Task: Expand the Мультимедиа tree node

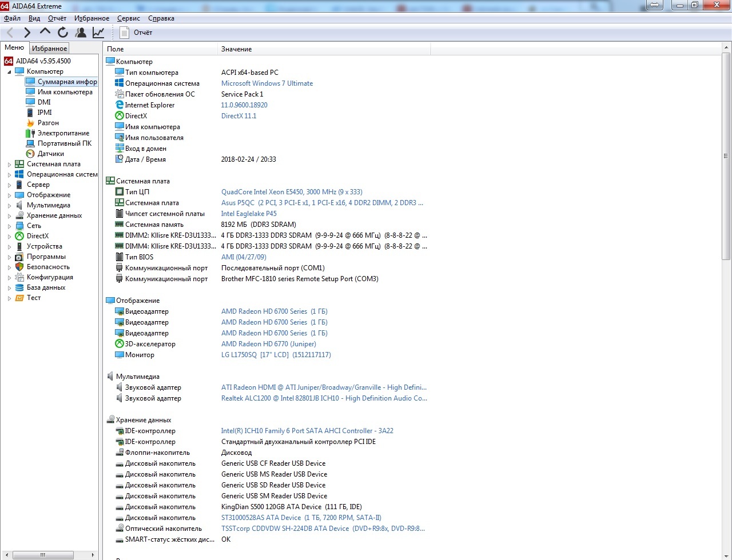Action: (9, 206)
